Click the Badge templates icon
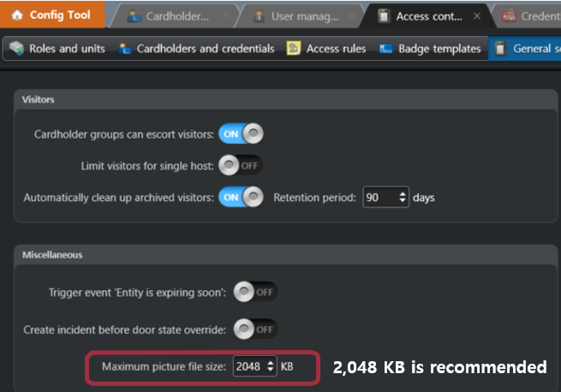 click(x=386, y=49)
